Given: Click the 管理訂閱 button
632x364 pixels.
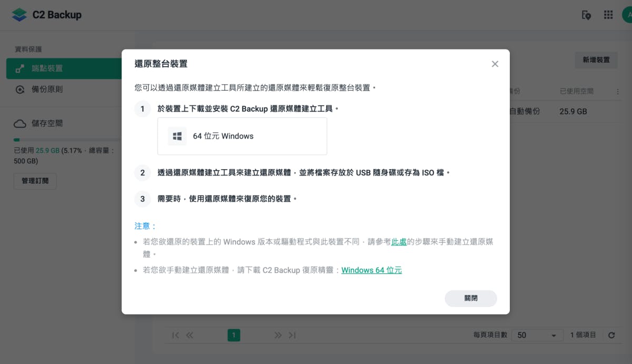Looking at the screenshot, I should tap(35, 181).
